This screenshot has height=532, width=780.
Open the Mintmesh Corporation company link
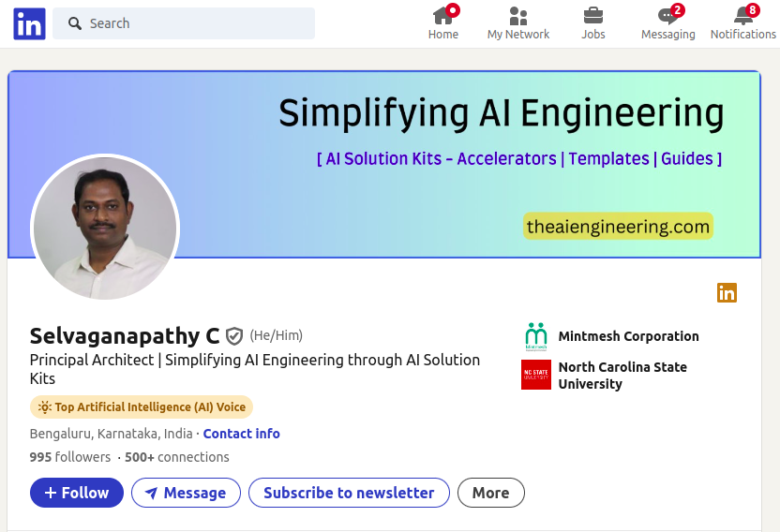tap(628, 336)
